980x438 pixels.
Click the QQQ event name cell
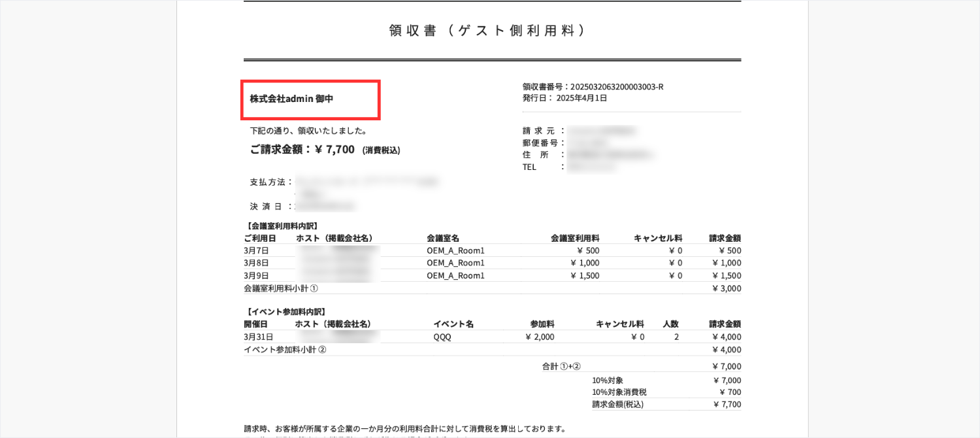point(442,337)
